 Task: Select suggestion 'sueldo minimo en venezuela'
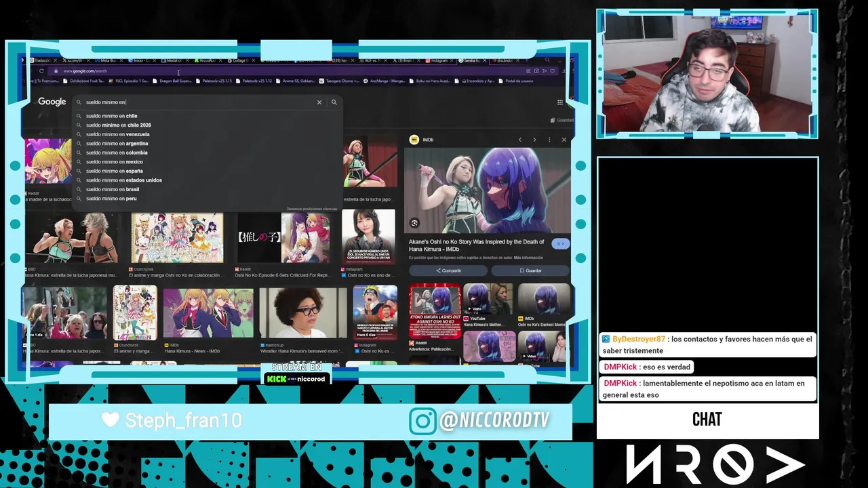coord(207,134)
